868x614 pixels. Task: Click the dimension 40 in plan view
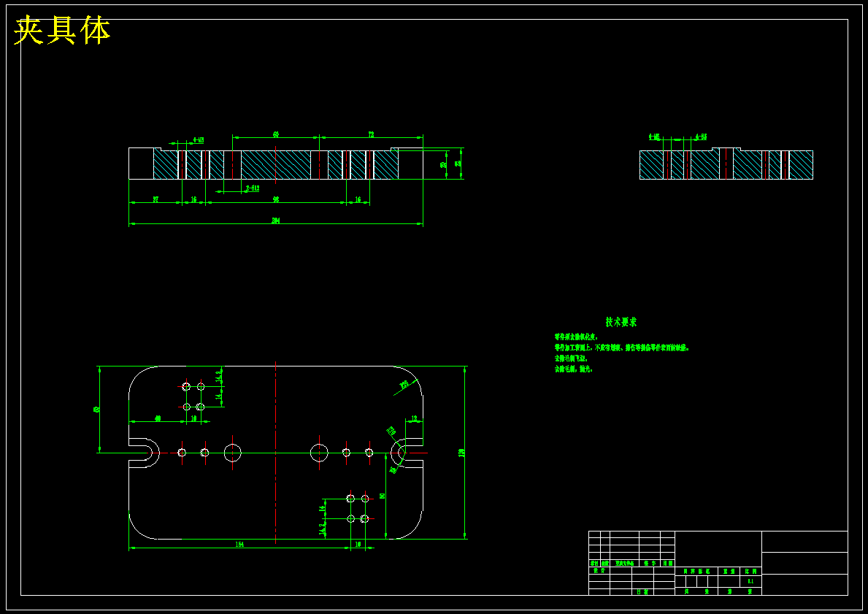(158, 418)
